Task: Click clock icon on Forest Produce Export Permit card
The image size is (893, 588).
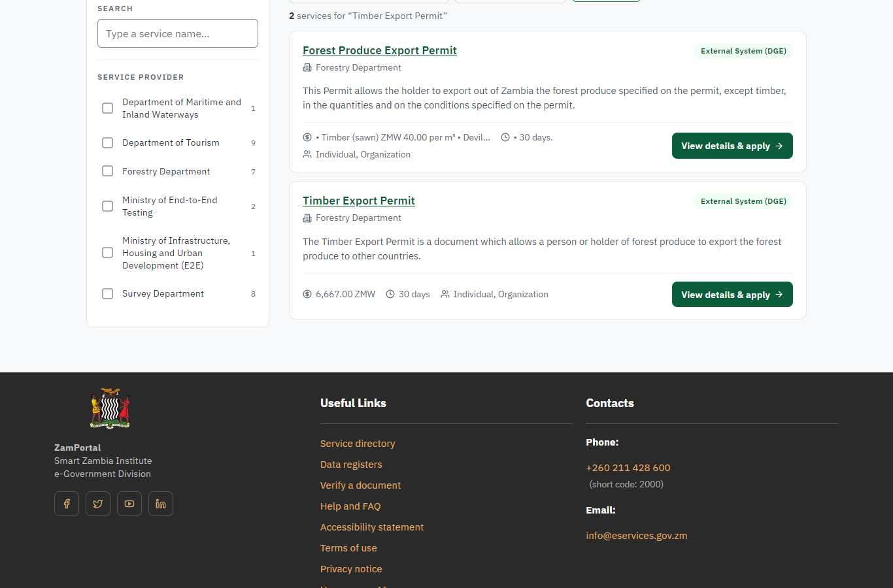Action: pos(505,137)
